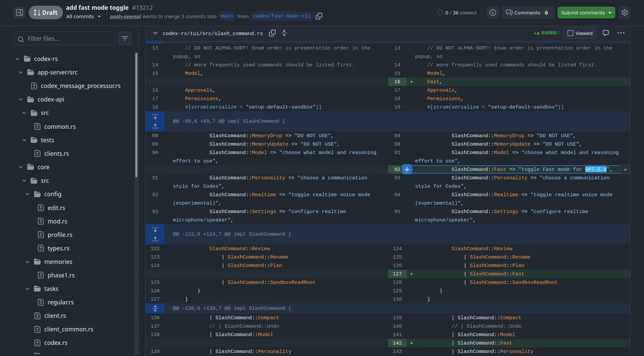Open client_common.rs in the file tree

69,329
